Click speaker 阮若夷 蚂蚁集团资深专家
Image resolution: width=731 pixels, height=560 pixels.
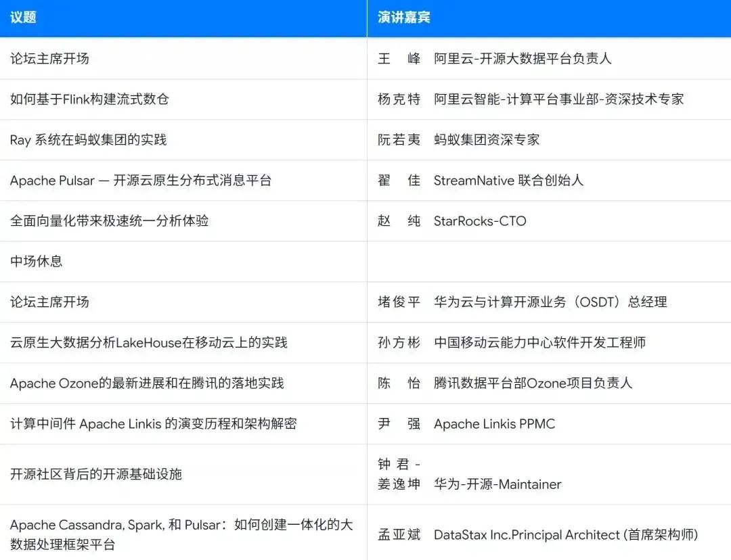pyautogui.click(x=458, y=139)
